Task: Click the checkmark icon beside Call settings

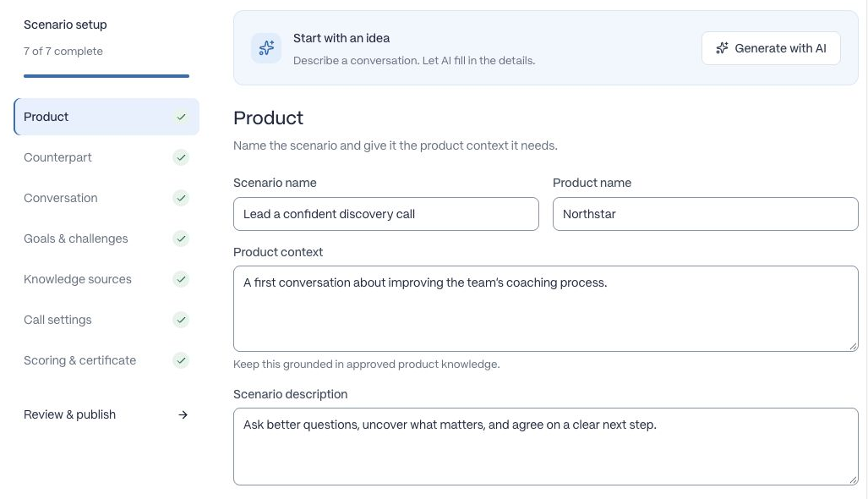Action: [181, 320]
